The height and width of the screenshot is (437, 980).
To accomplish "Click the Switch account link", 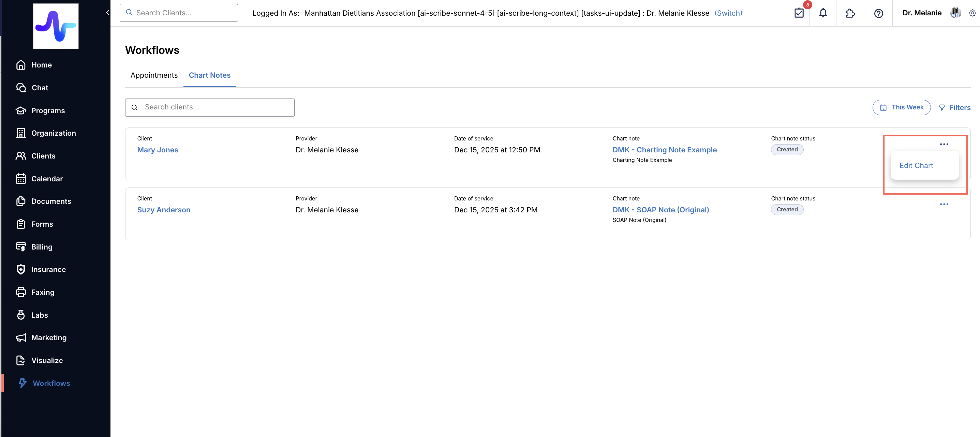I will click(728, 13).
